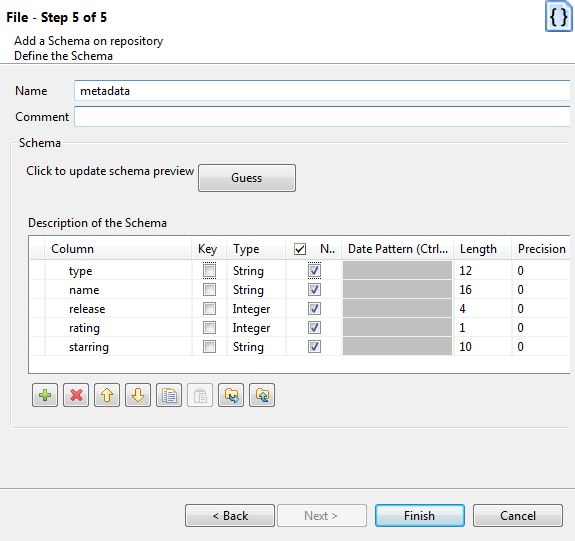Select the 'rating' column name cell
The image size is (575, 541).
coord(118,328)
